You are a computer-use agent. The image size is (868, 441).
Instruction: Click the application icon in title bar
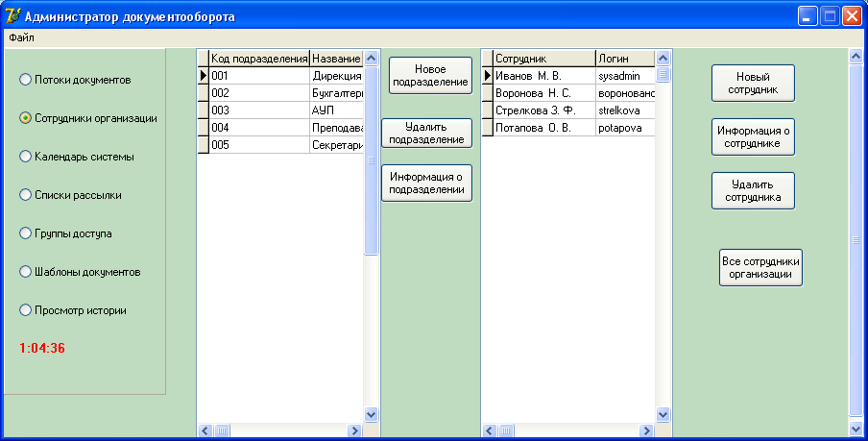pos(13,15)
